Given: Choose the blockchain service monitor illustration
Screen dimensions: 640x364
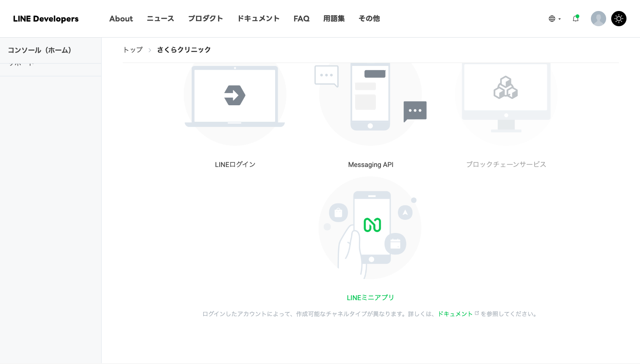Looking at the screenshot, I should pyautogui.click(x=506, y=104).
